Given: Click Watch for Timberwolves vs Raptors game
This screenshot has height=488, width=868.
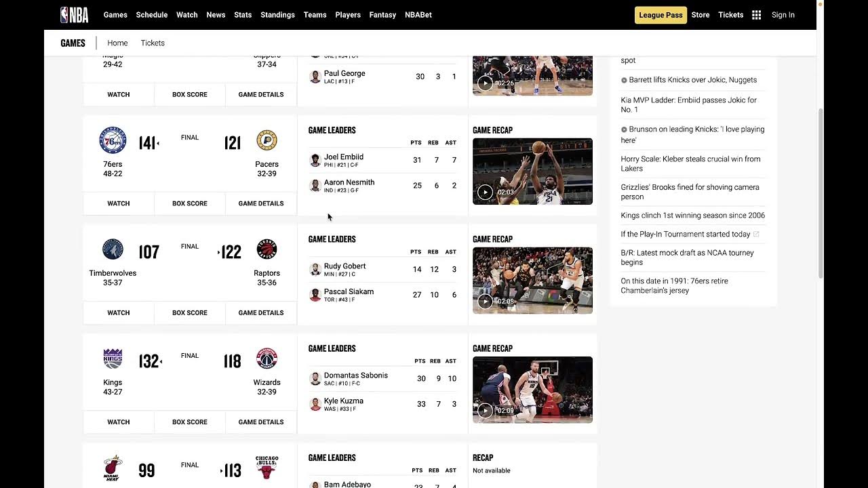Looking at the screenshot, I should click(119, 312).
